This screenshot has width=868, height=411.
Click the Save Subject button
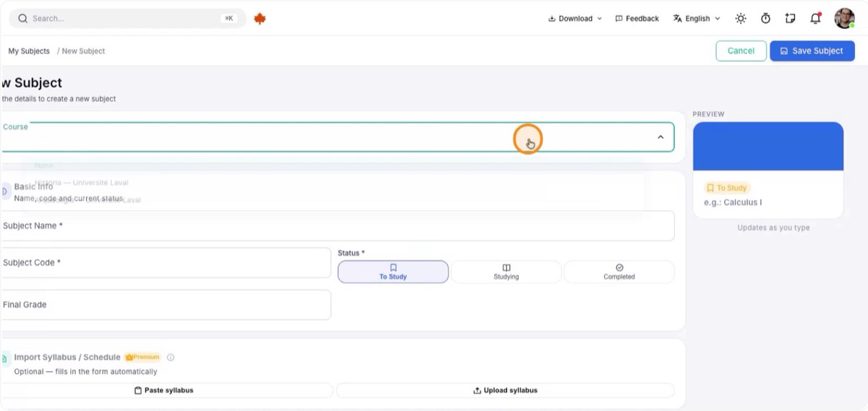coord(812,51)
